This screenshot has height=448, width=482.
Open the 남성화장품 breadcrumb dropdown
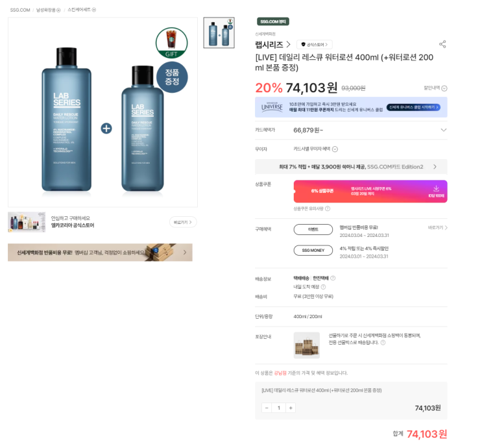[58, 10]
